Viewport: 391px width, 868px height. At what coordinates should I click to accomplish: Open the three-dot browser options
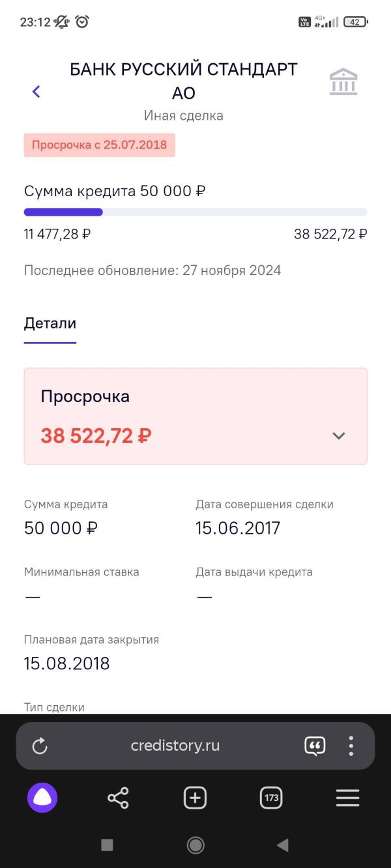point(351,746)
